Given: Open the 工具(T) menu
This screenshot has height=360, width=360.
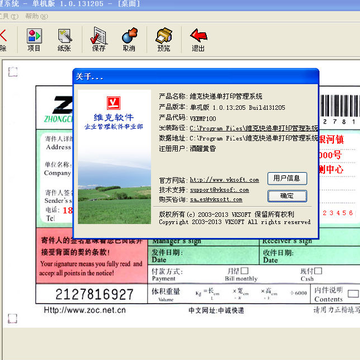Looking at the screenshot, I should click(9, 16).
